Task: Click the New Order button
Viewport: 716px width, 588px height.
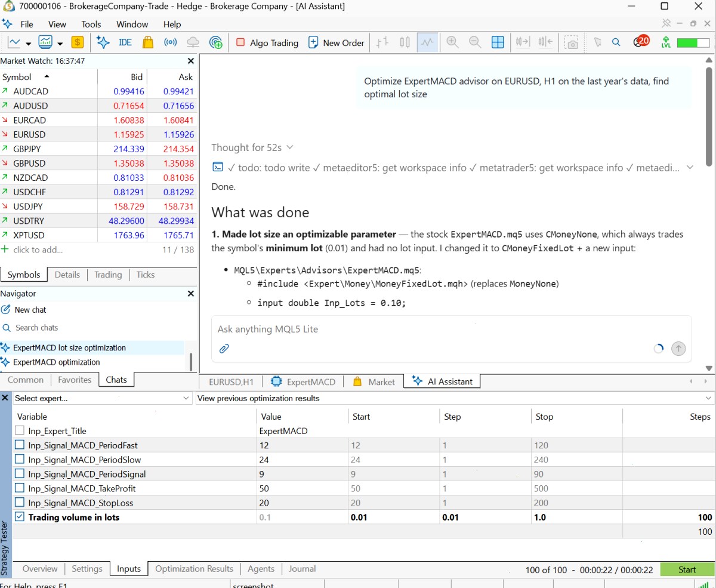Action: (x=336, y=42)
